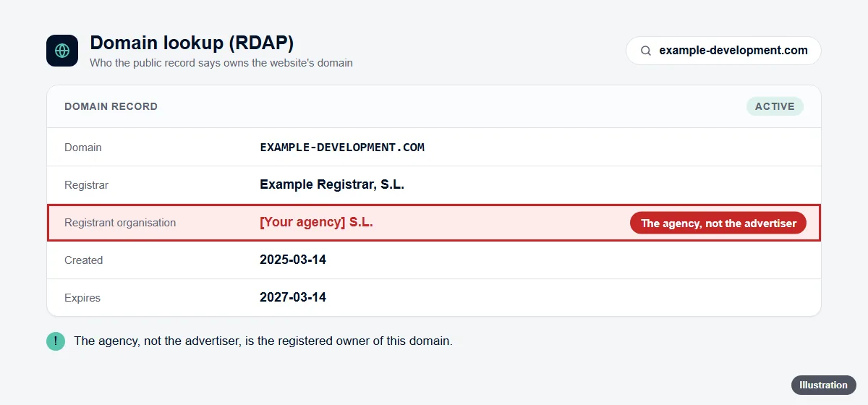Viewport: 868px width, 405px height.
Task: Click the DOMAIN RECORD header text
Action: (x=111, y=106)
